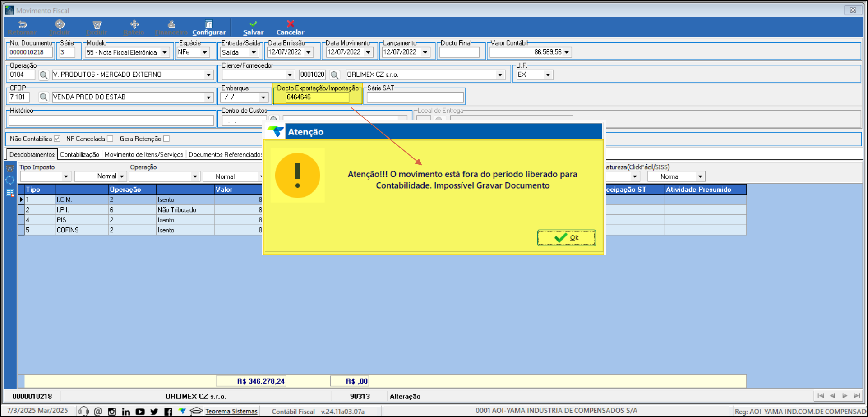The image size is (868, 417).
Task: Click the refresh icon in the Desdobramentos sidebar
Action: pos(10,181)
